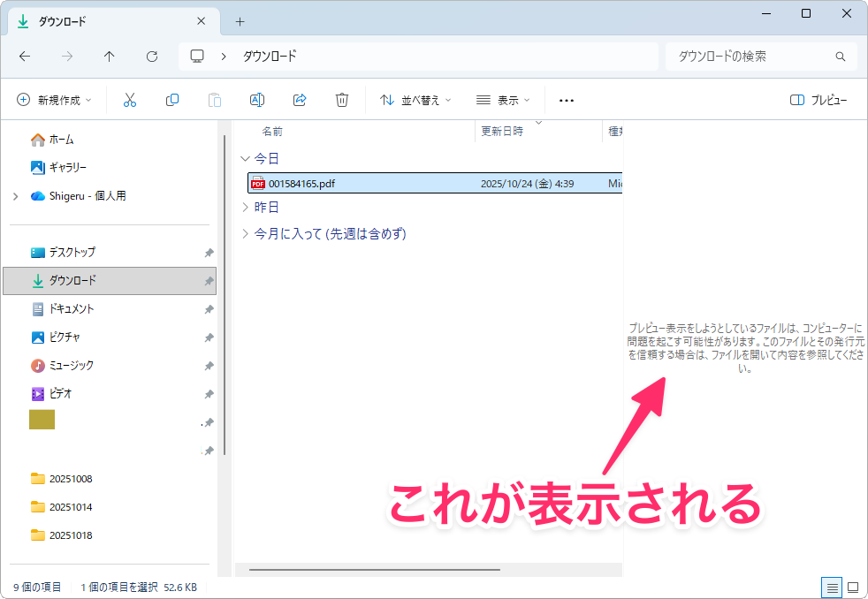Open a new tab with plus button

(x=240, y=22)
